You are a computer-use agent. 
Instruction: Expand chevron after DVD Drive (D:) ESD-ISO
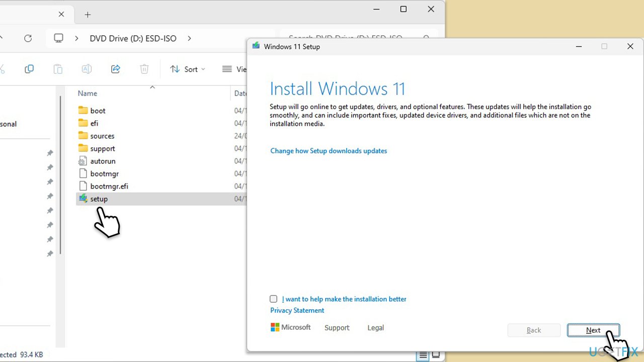pyautogui.click(x=189, y=38)
